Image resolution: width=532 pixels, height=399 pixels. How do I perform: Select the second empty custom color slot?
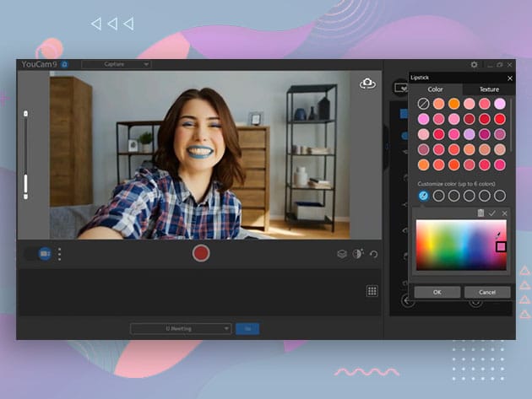pos(439,196)
